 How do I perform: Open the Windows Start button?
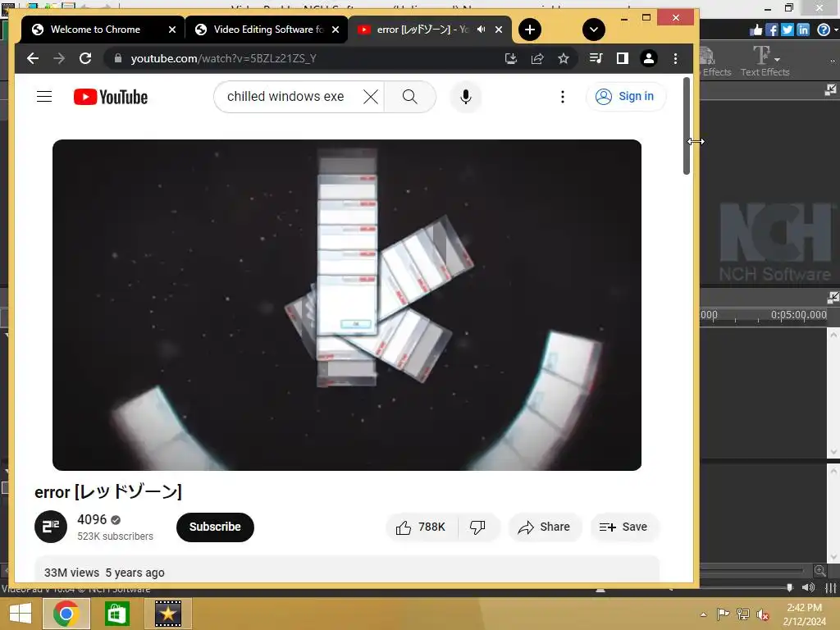pos(21,614)
